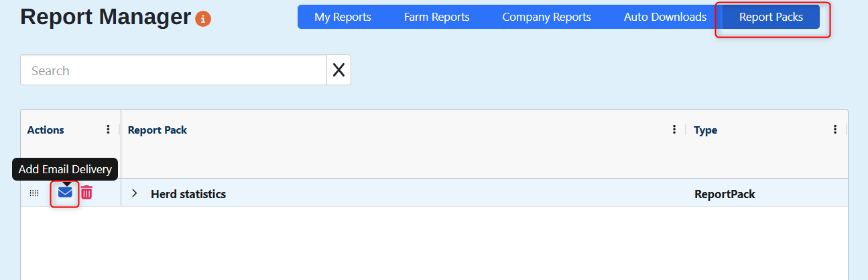Viewport: 868px width, 280px height.
Task: Sort by the Type column header
Action: click(x=705, y=130)
